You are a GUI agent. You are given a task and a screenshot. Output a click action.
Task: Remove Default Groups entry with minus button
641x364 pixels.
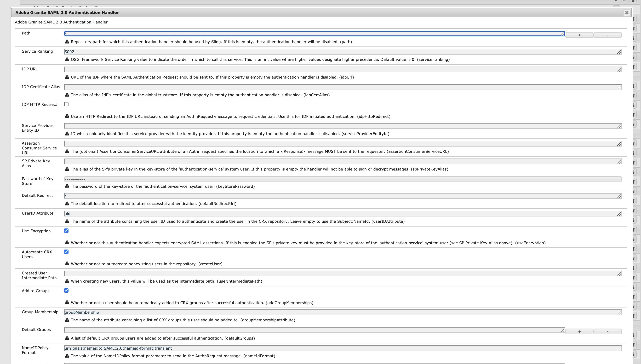click(x=607, y=332)
